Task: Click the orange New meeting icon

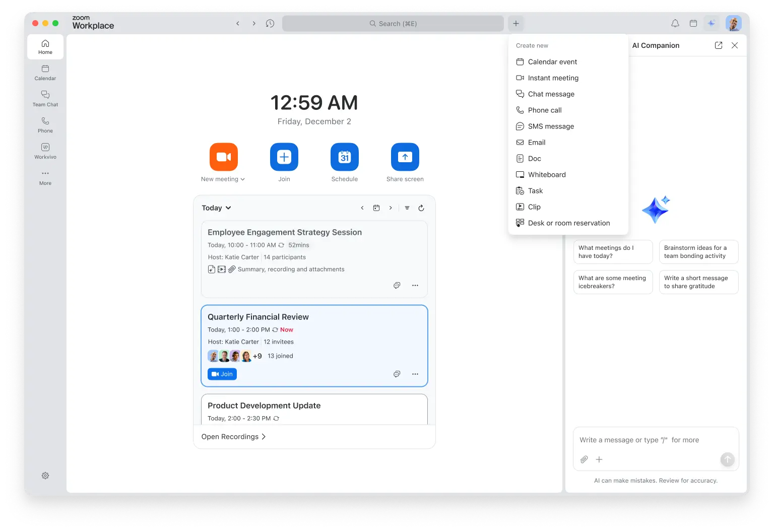Action: point(223,157)
